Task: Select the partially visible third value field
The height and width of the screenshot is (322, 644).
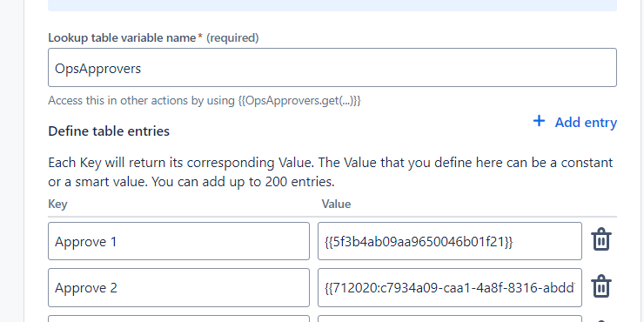Action: click(x=450, y=319)
